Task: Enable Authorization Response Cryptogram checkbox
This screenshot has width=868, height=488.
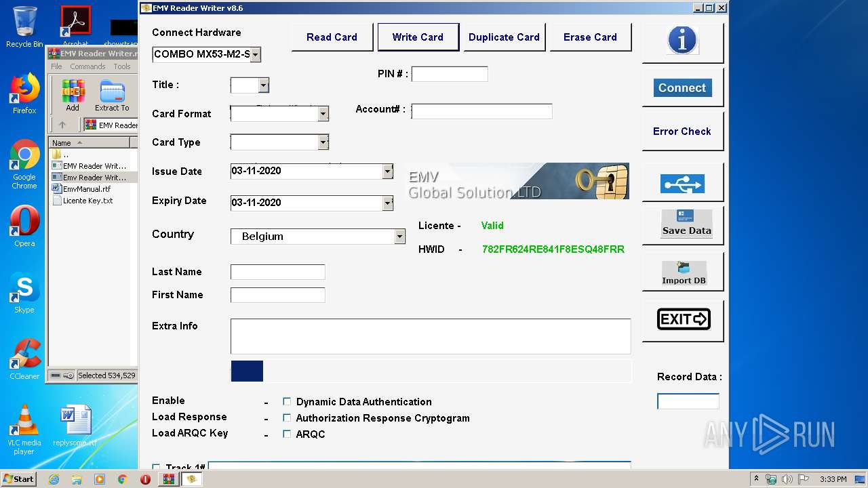Action: tap(287, 418)
